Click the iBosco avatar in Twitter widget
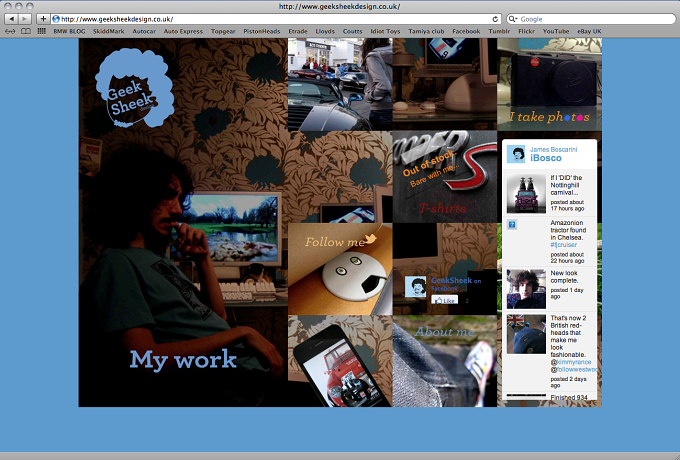This screenshot has height=460, width=680. [516, 154]
